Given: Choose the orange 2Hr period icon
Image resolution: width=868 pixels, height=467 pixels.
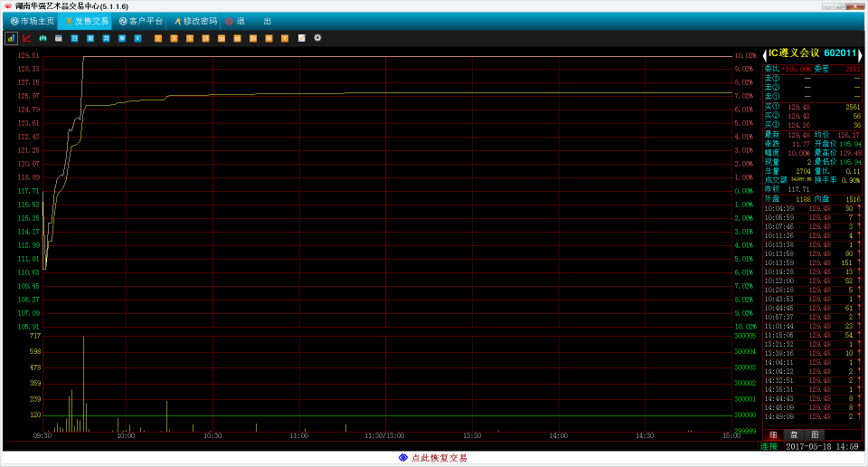Looking at the screenshot, I should [x=253, y=38].
